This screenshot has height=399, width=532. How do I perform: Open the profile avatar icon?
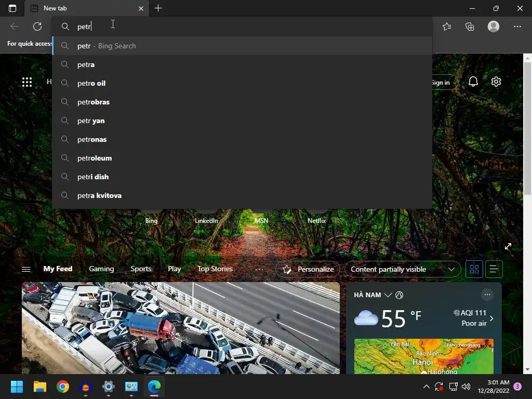coord(494,26)
